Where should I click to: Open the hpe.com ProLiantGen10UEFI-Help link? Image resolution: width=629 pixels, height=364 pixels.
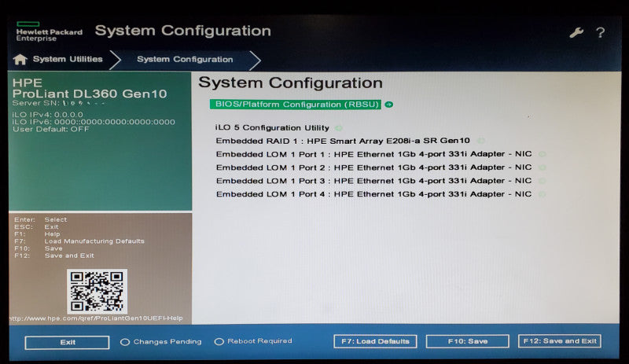coord(96,318)
